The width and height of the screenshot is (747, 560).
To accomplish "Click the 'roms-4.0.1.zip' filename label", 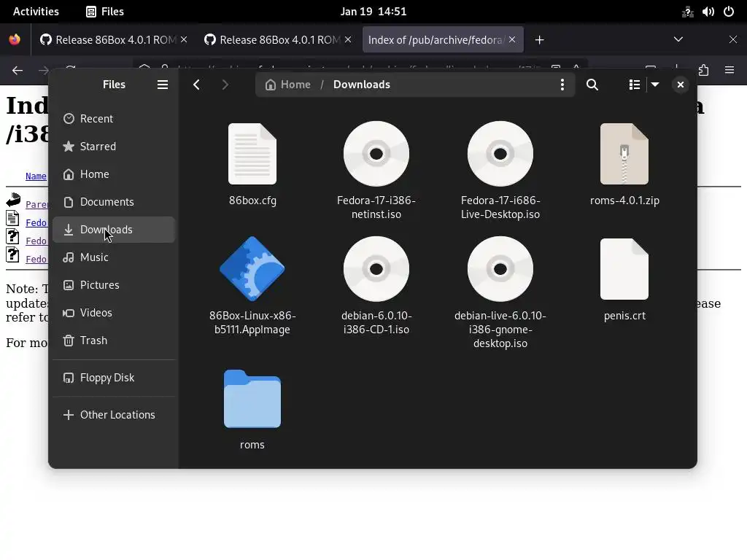I will tap(624, 201).
